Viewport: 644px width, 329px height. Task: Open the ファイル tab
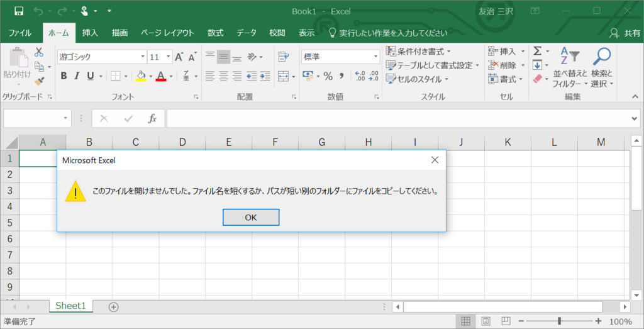tap(20, 33)
